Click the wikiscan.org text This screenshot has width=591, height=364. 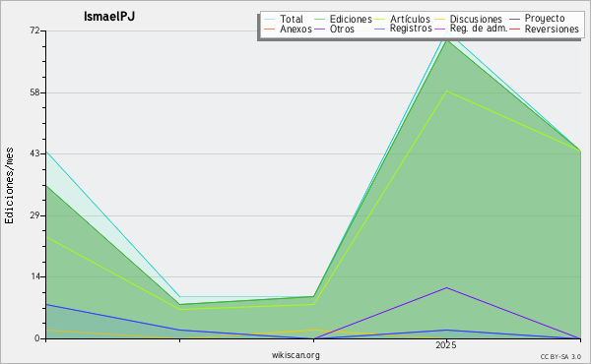click(x=295, y=355)
